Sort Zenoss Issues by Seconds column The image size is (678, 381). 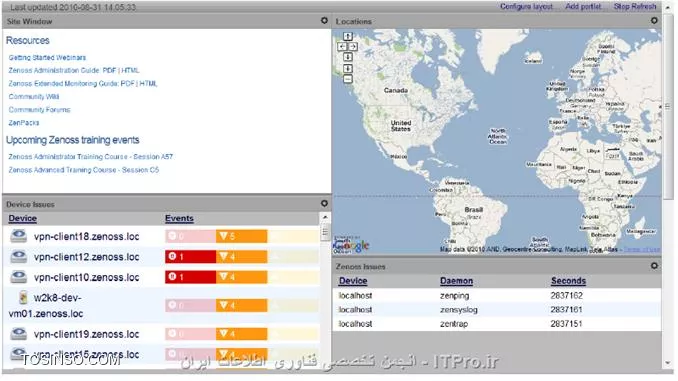[568, 281]
